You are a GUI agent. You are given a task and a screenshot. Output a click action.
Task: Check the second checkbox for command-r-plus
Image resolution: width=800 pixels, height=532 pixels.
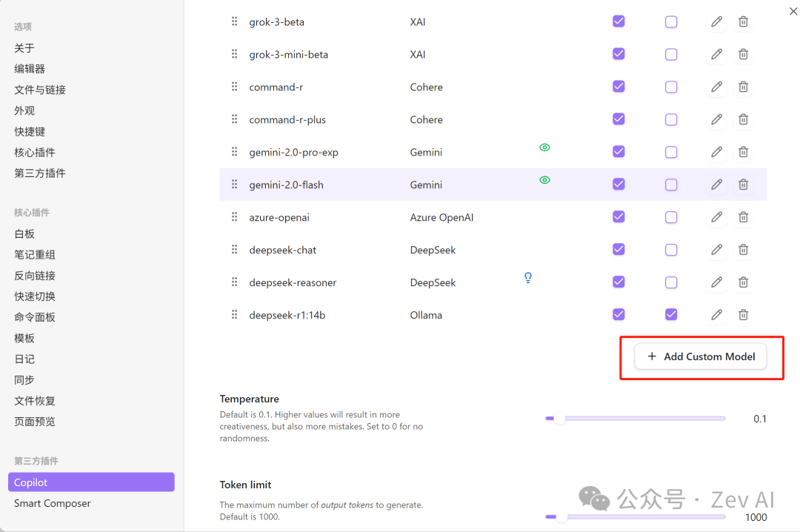click(x=671, y=119)
